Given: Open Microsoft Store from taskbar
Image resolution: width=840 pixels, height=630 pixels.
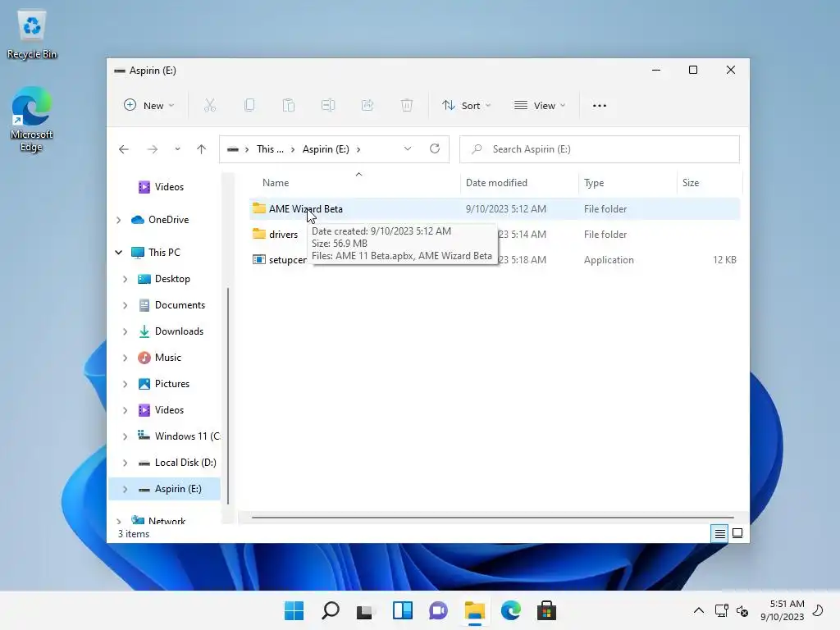Looking at the screenshot, I should 546,610.
